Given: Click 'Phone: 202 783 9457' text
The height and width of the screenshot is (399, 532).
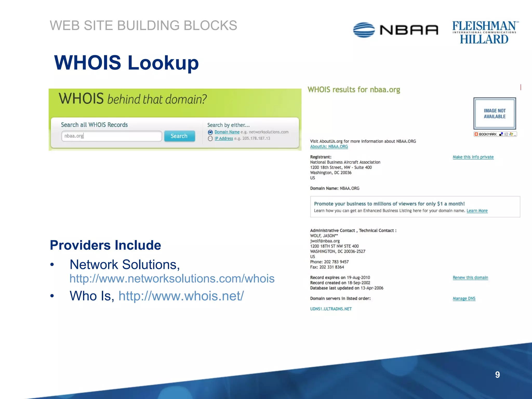Looking at the screenshot, I should (x=329, y=262).
